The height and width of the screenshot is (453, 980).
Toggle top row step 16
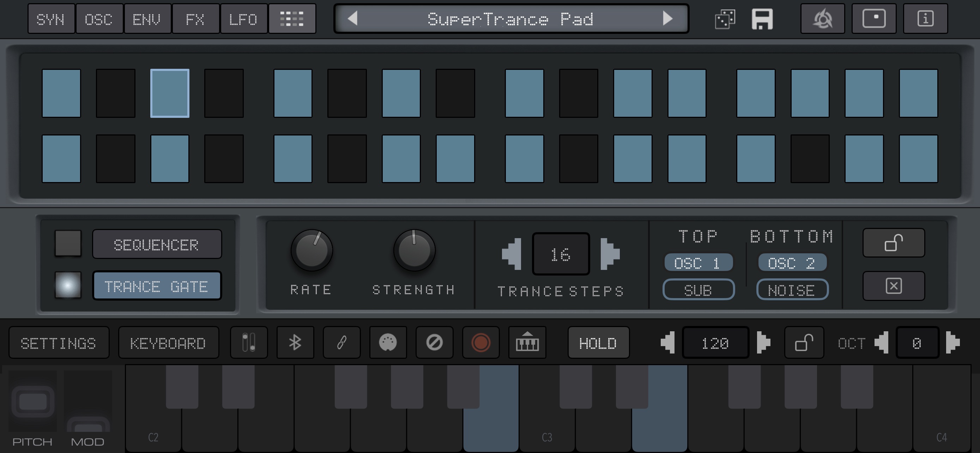(x=918, y=93)
